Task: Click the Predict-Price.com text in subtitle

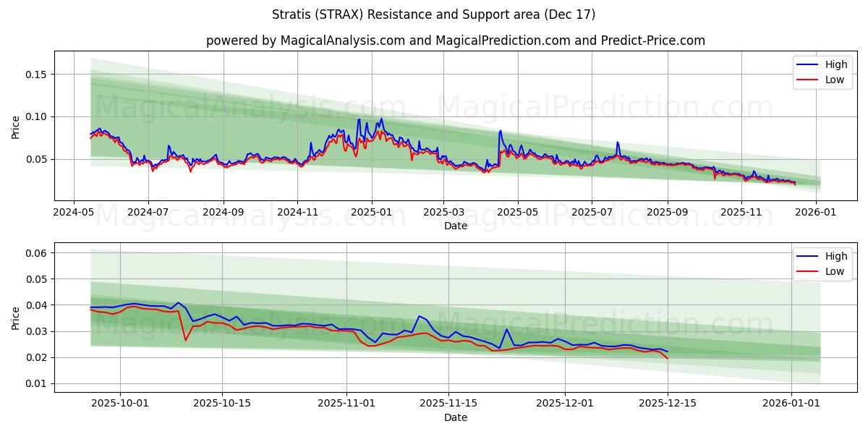Action: point(653,41)
